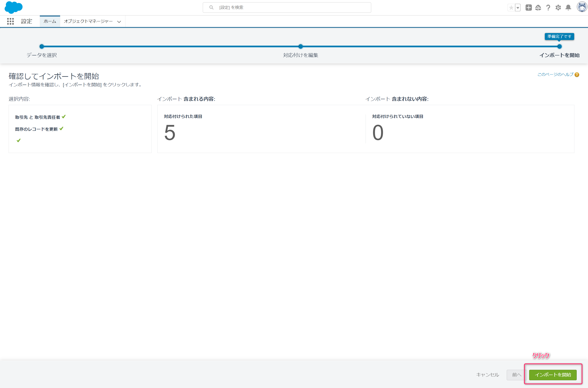Screen dimensions: 588x388
Task: Click the 設定 app name label
Action: pyautogui.click(x=27, y=21)
